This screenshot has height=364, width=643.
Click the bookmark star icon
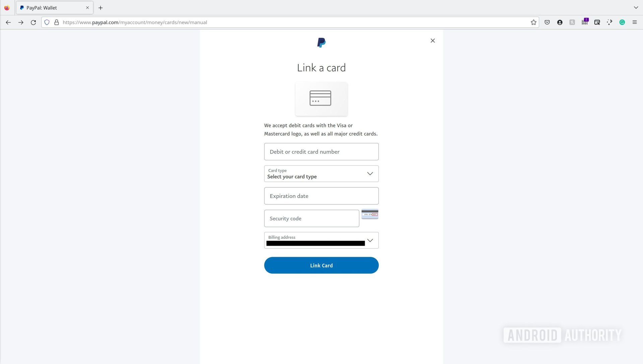[x=533, y=22]
